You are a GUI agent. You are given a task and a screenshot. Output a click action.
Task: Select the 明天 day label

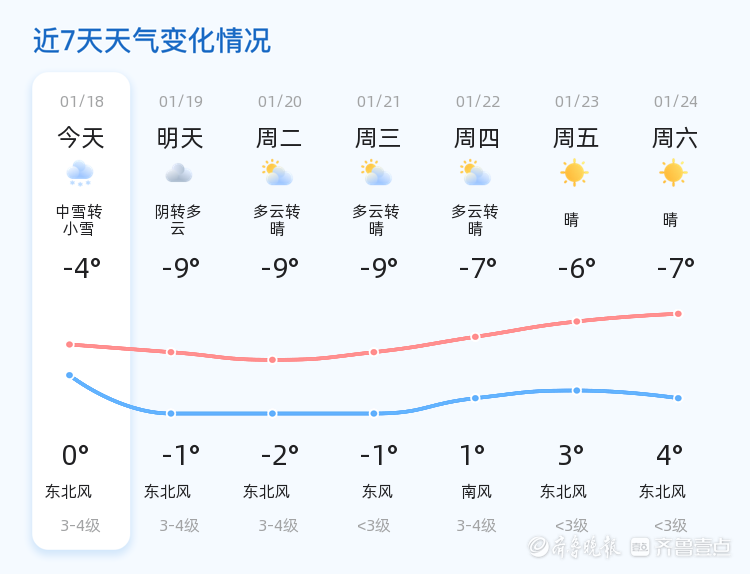[x=180, y=138]
